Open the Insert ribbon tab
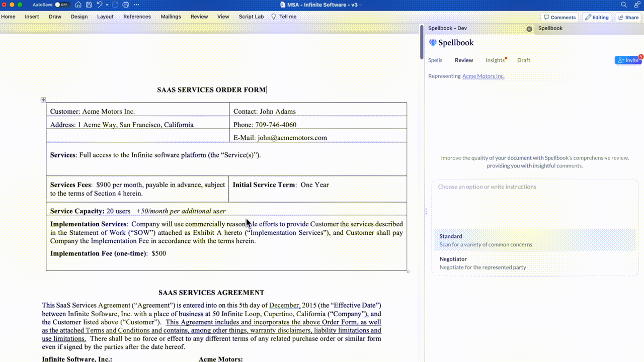Screen dimensions: 644x362 32,17
